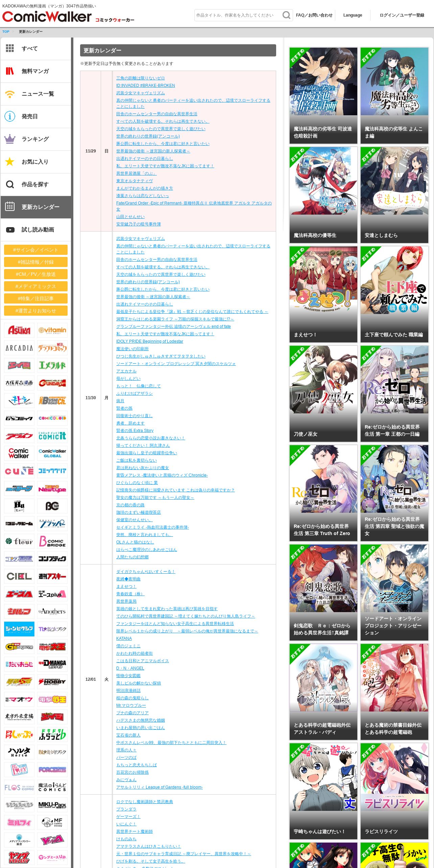This screenshot has width=434, height=868.
Task: Open 剣鬼恋歌 真銘譚 card
Action: (x=323, y=593)
